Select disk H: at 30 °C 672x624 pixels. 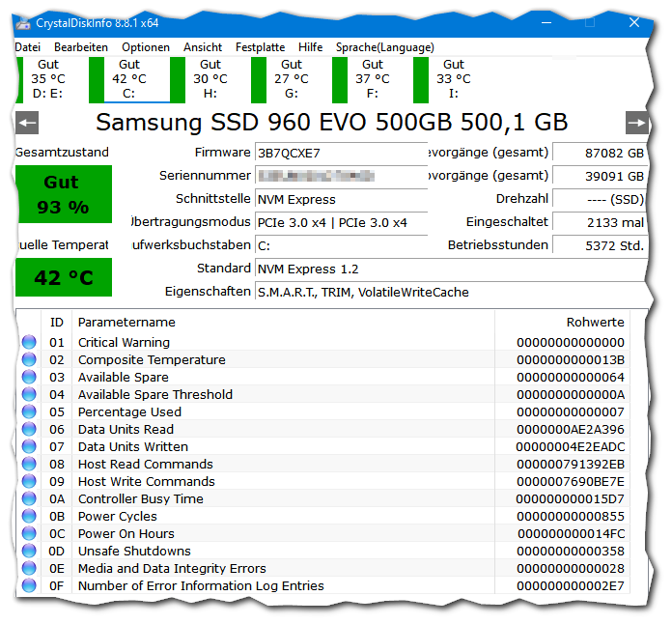210,79
